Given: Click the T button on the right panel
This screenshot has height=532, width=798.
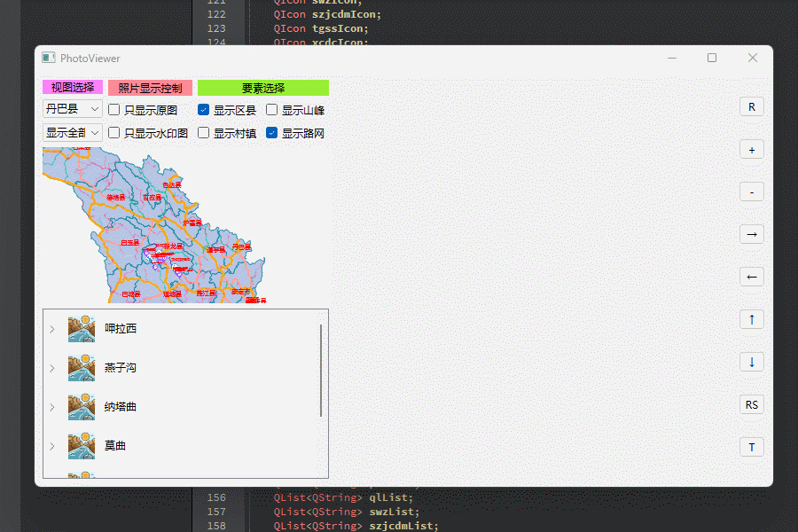Looking at the screenshot, I should [751, 446].
